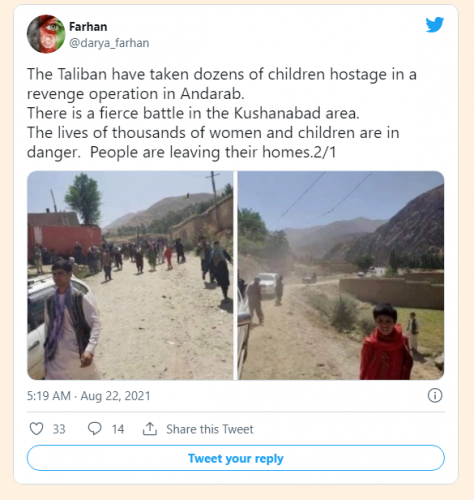Like the tweet with heart icon
474x500 pixels.
click(36, 429)
